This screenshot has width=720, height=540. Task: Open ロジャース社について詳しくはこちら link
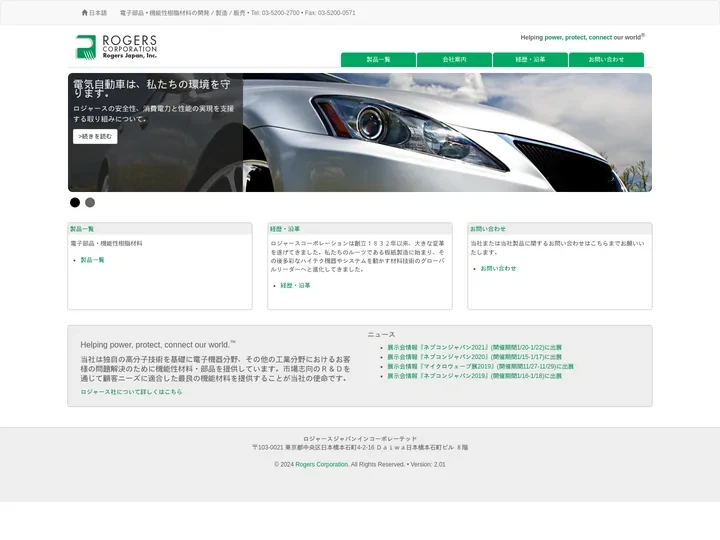click(x=131, y=392)
